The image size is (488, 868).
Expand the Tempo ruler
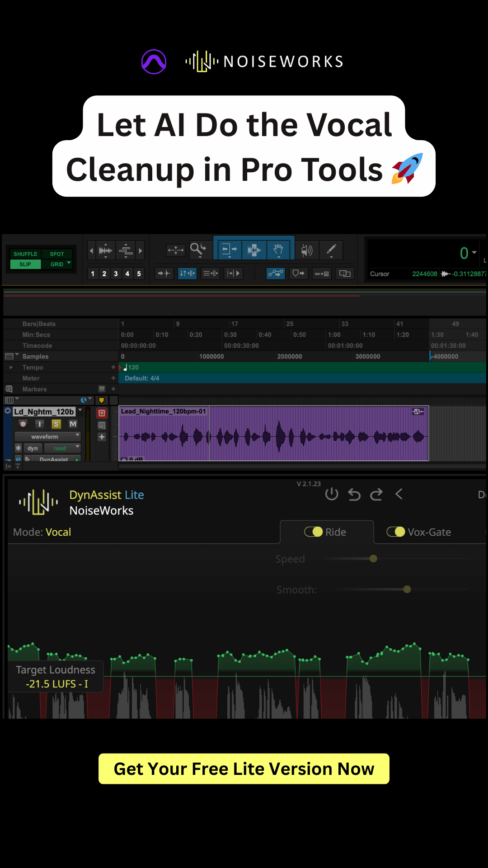(11, 368)
